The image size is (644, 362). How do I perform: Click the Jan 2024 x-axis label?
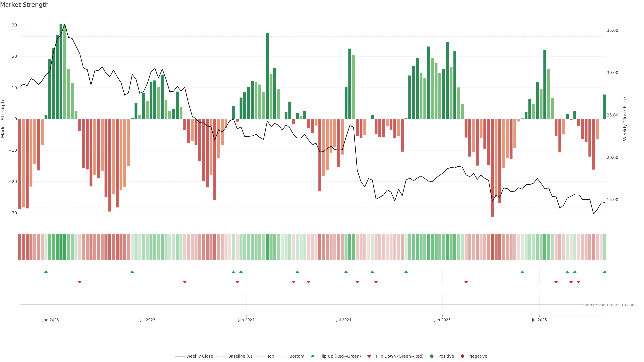tap(246, 320)
